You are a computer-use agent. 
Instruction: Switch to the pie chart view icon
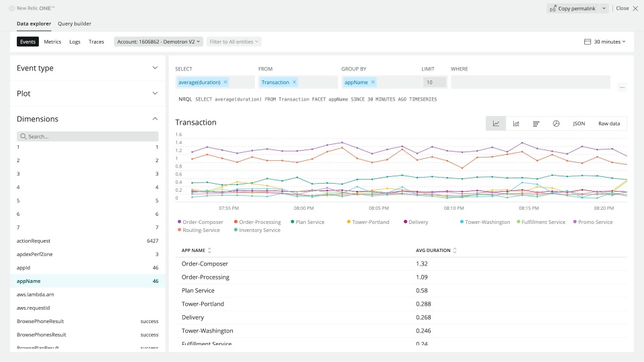point(556,123)
